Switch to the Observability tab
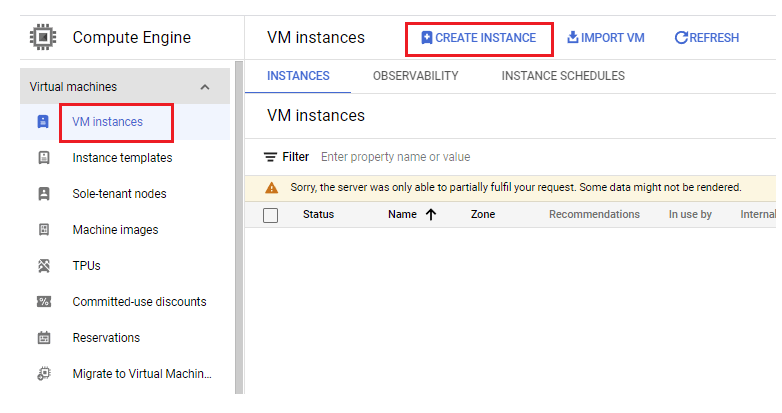 415,76
